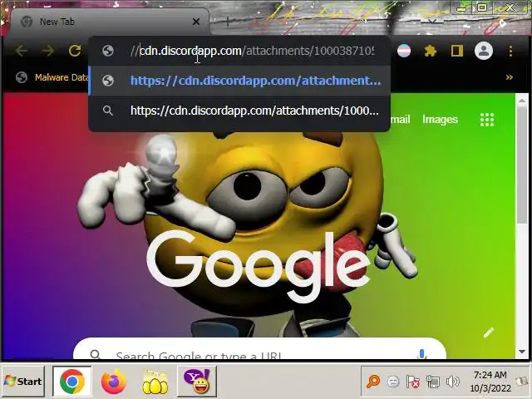Open Chrome's three-dot menu
Image resolution: width=532 pixels, height=399 pixels.
pos(510,51)
